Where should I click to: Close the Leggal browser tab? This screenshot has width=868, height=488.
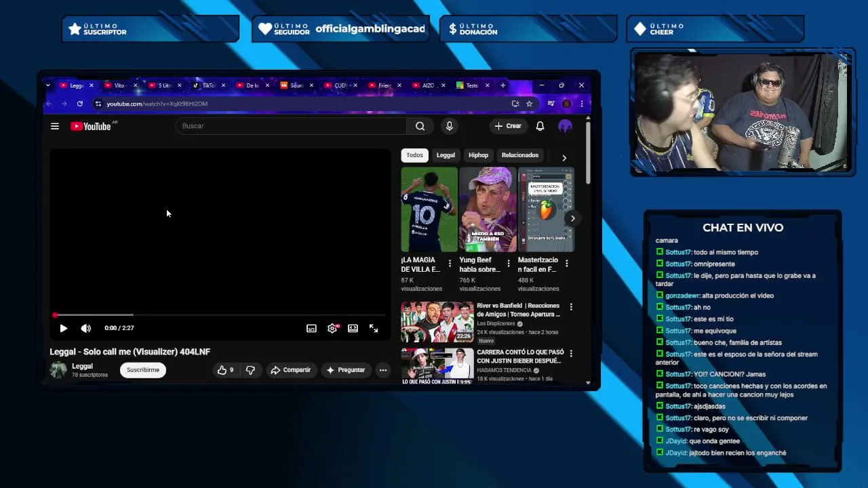tap(91, 85)
